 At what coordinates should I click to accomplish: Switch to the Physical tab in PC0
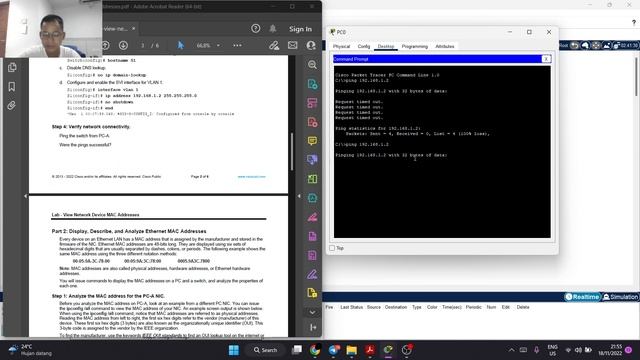(x=341, y=47)
